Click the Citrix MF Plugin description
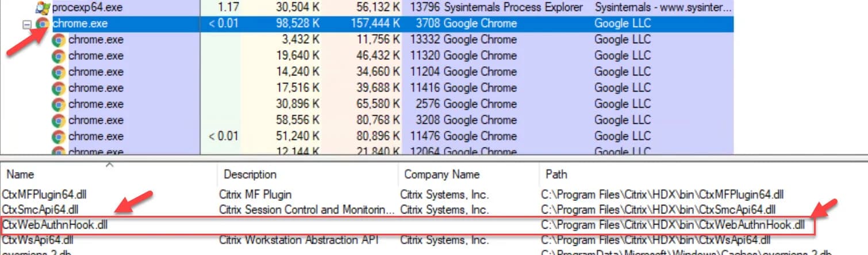Image resolution: width=868 pixels, height=255 pixels. [255, 195]
